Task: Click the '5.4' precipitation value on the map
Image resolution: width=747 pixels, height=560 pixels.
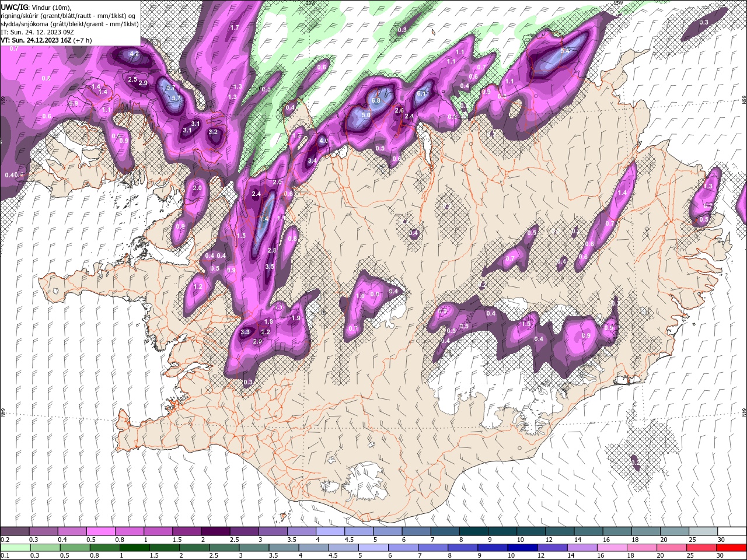Action: (x=564, y=51)
